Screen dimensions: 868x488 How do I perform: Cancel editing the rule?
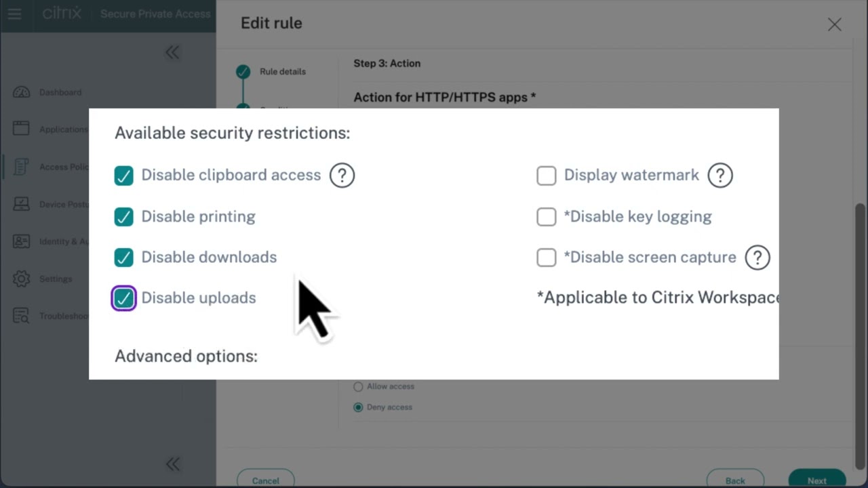pos(265,481)
